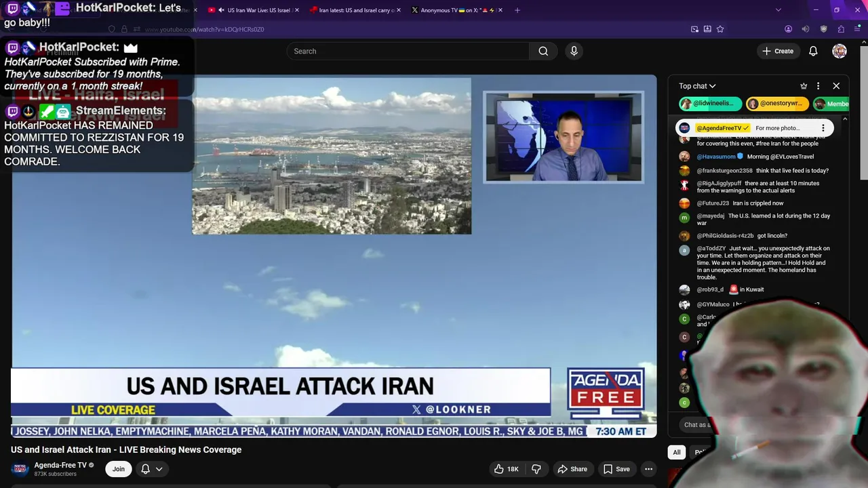The image size is (868, 488).
Task: Click the browser shield protection icon
Action: click(x=823, y=29)
